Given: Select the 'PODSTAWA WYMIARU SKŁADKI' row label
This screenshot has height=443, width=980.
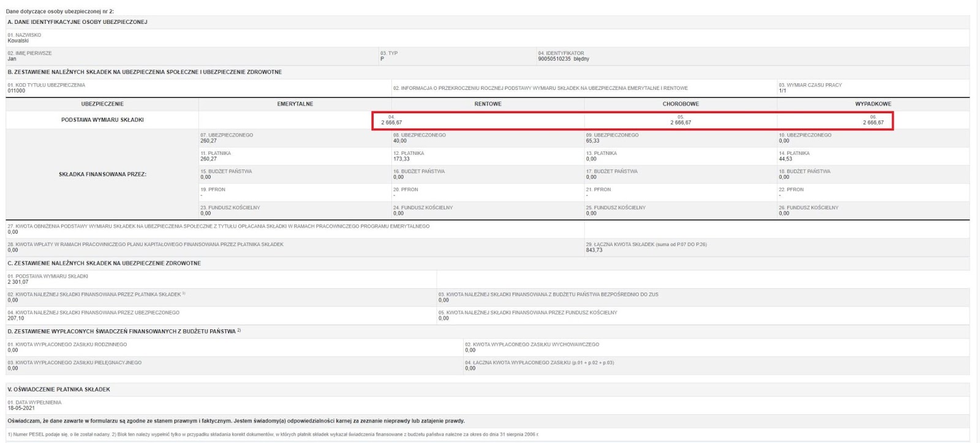Looking at the screenshot, I should coord(102,120).
